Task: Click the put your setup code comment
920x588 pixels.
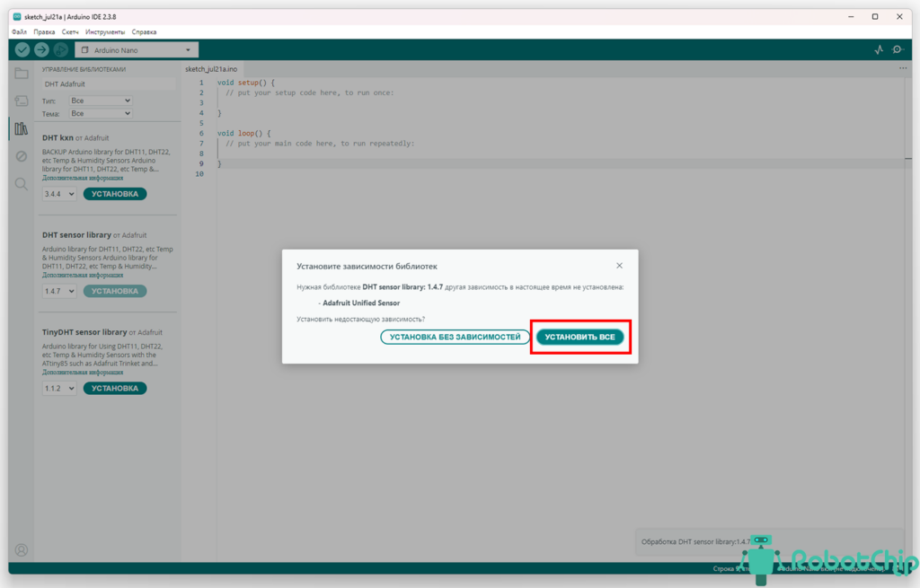Action: [310, 92]
